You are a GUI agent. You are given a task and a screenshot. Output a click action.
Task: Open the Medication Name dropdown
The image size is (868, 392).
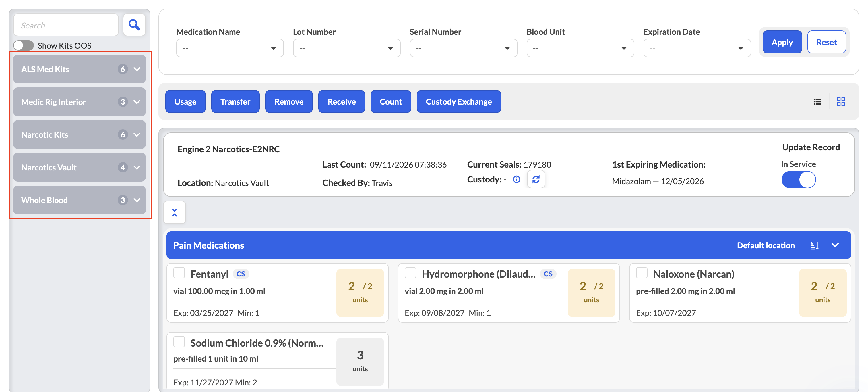(230, 48)
